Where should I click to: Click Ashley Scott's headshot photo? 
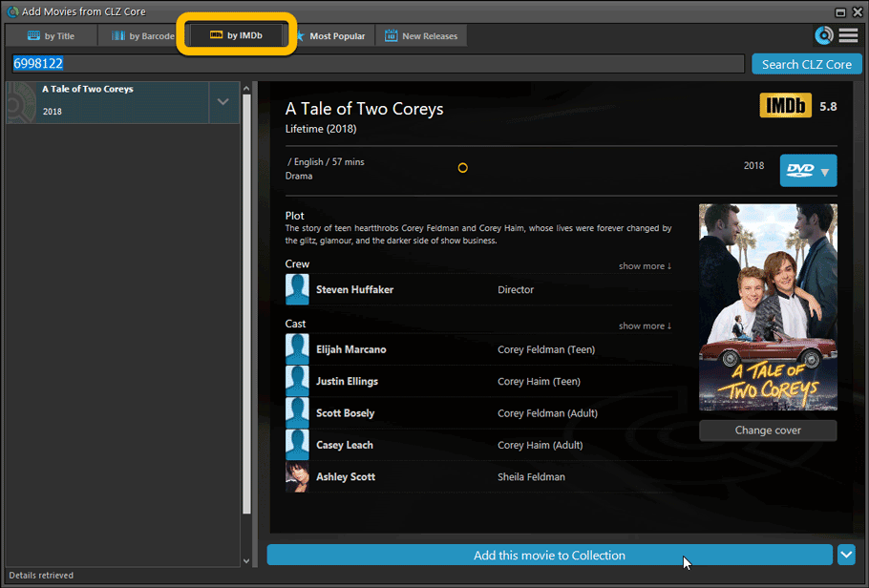(x=297, y=477)
